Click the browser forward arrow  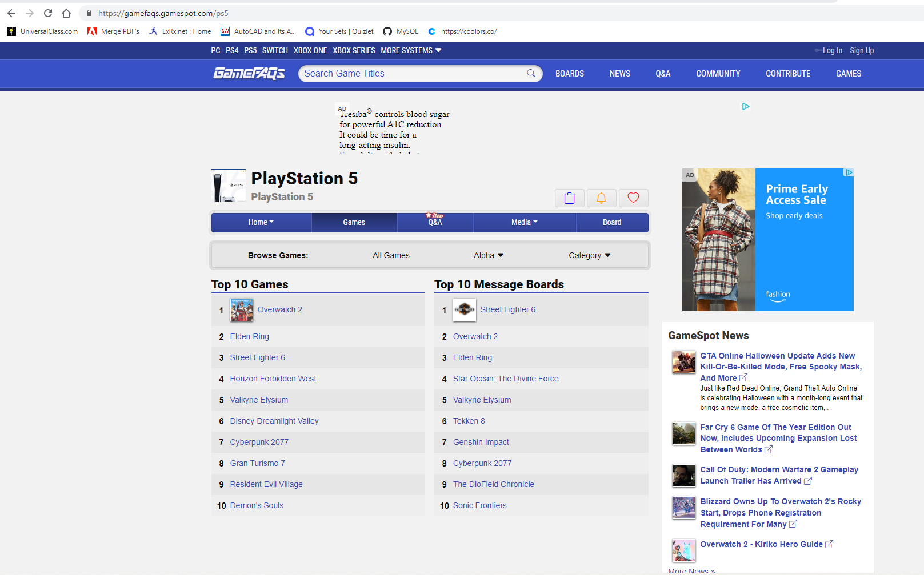click(30, 13)
